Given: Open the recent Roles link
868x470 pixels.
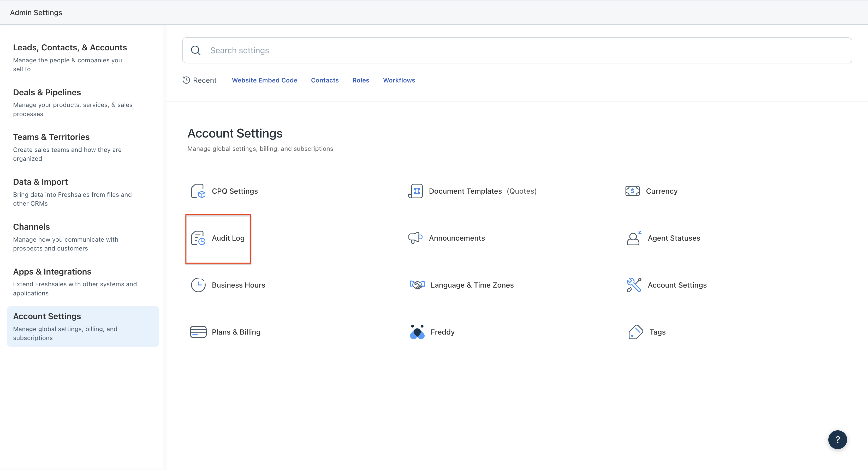Looking at the screenshot, I should (x=361, y=80).
